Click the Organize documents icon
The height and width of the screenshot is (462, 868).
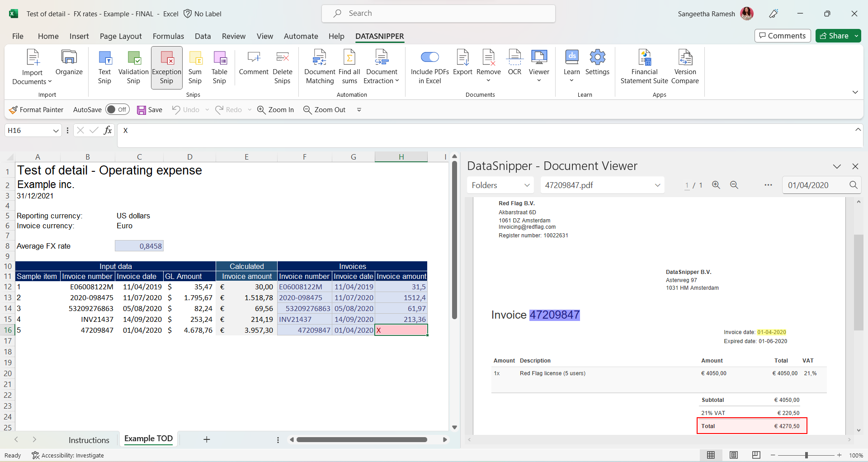pyautogui.click(x=69, y=62)
